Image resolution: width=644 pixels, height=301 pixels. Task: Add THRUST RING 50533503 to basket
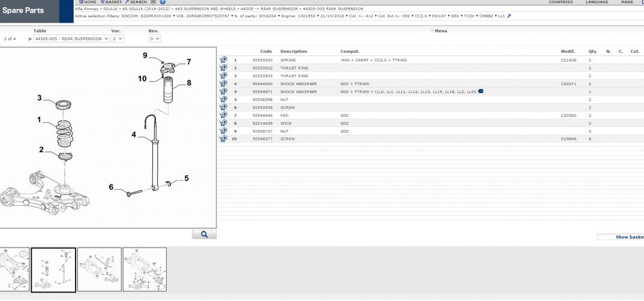[x=223, y=76]
